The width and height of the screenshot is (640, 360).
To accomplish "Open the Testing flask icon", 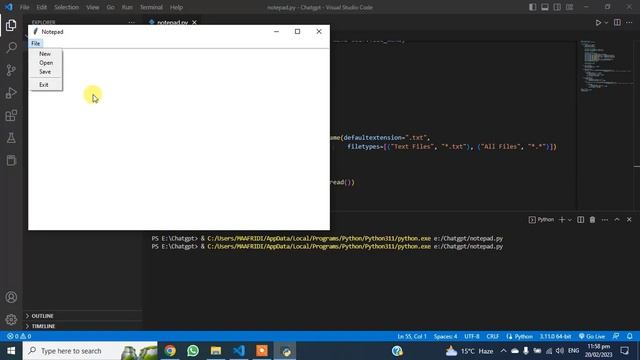I will [x=11, y=138].
